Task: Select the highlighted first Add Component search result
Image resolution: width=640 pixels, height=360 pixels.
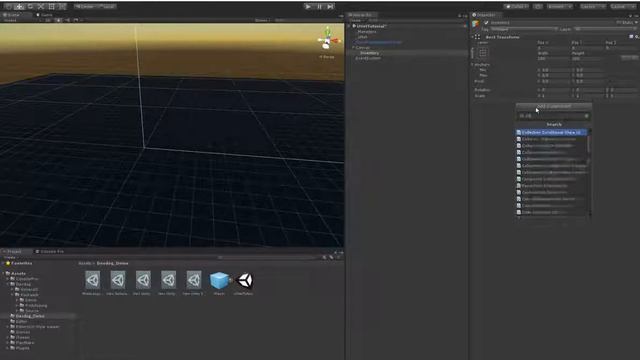Action: point(551,133)
